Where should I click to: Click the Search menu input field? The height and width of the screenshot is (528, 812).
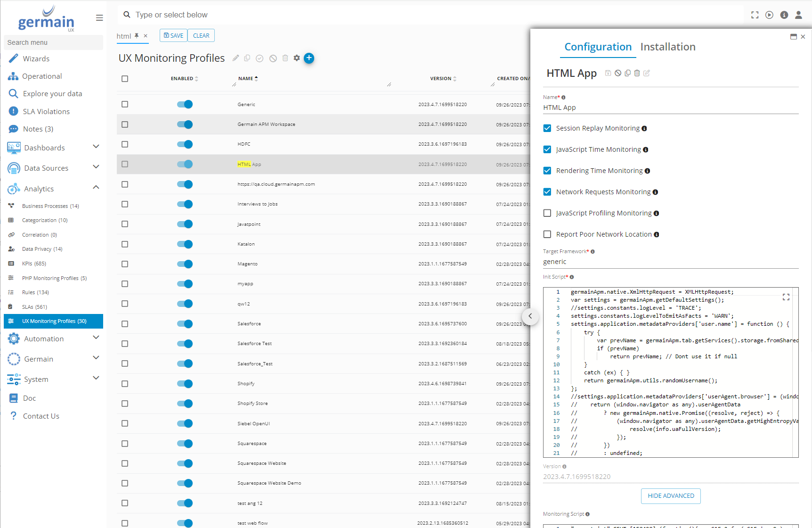(x=53, y=42)
